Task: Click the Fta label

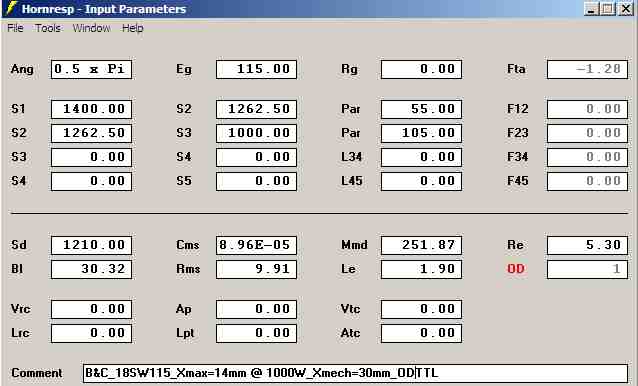Action: pos(516,69)
